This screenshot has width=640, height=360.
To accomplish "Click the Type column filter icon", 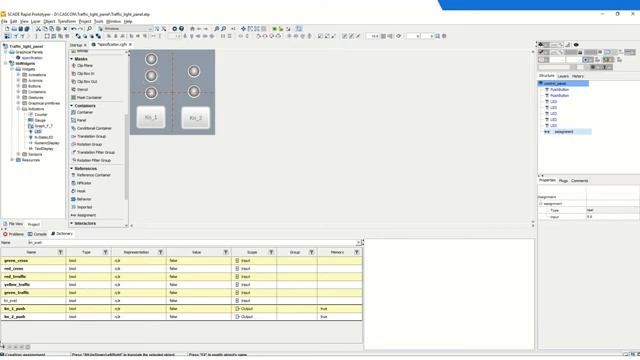I will (105, 252).
